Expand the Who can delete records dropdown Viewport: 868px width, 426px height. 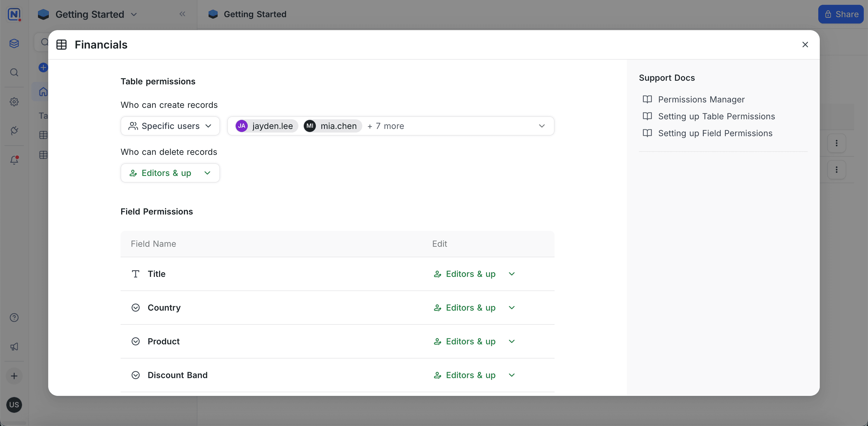(x=170, y=173)
